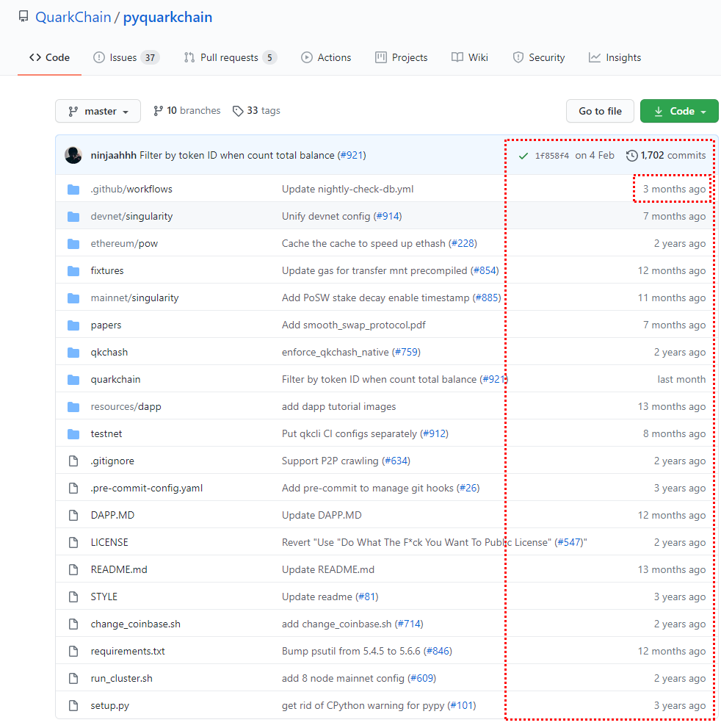The height and width of the screenshot is (728, 721).
Task: Click the .gitignore file icon
Action: coord(73,461)
